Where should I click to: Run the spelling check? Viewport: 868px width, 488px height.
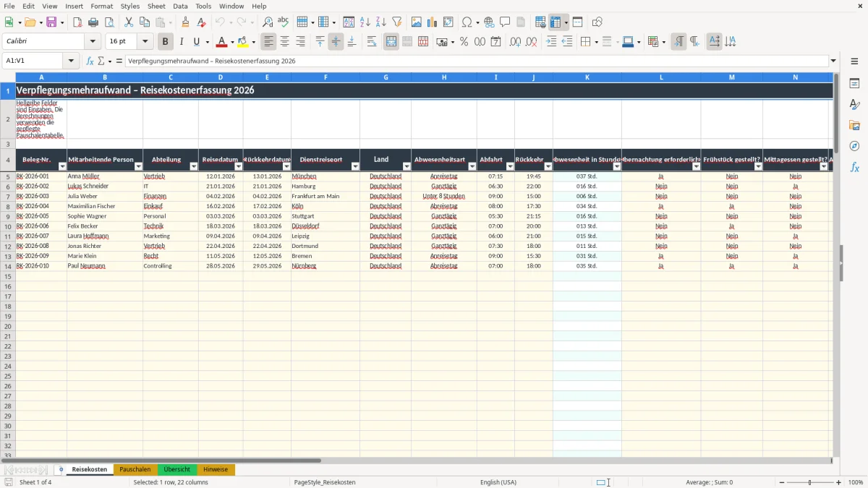coord(283,22)
